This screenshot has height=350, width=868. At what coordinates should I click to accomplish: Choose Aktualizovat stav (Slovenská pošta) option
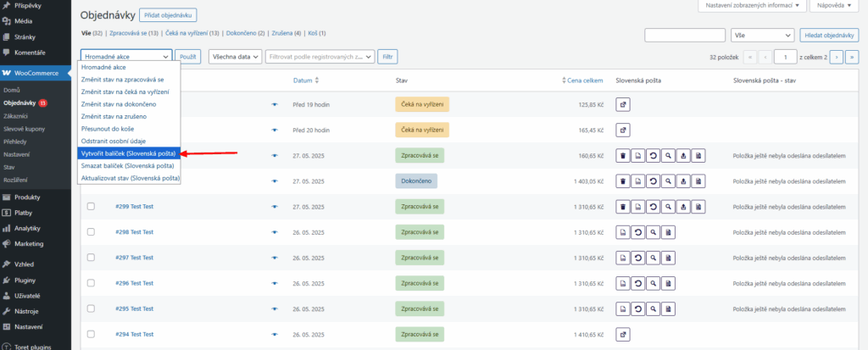coord(129,178)
